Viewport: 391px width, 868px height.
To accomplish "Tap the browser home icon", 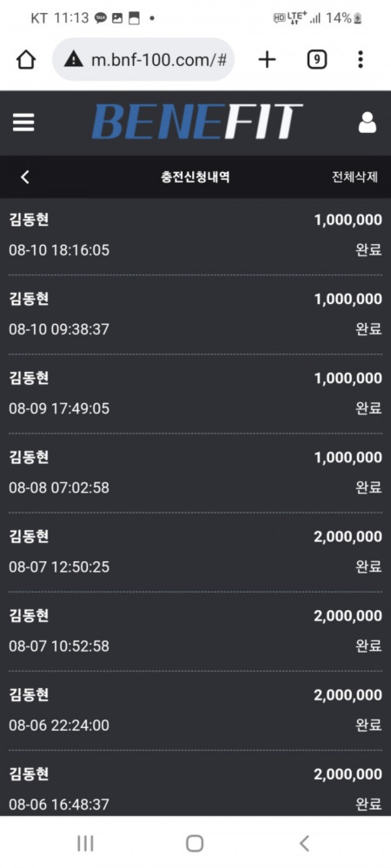I will [x=26, y=60].
